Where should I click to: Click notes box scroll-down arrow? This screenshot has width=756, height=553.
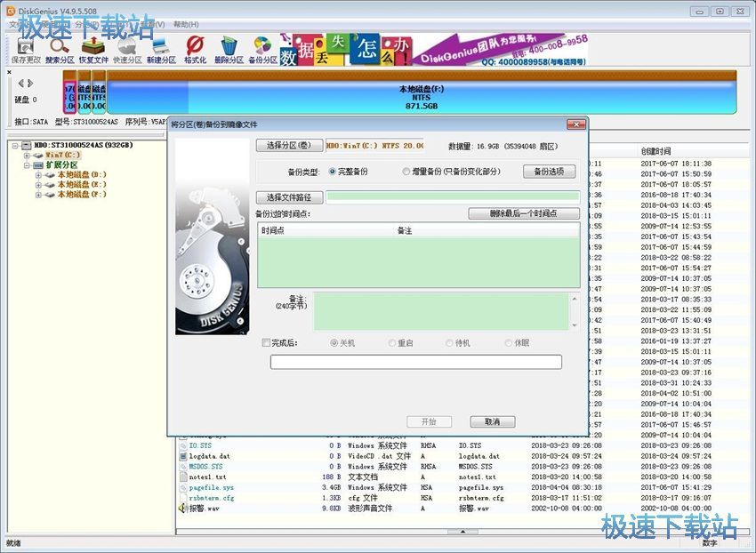click(575, 325)
